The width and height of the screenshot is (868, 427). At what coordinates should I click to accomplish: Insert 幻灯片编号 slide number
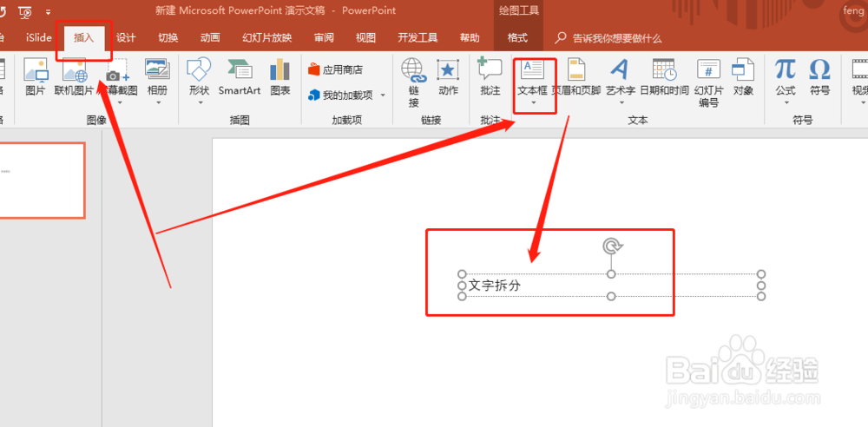click(x=708, y=83)
